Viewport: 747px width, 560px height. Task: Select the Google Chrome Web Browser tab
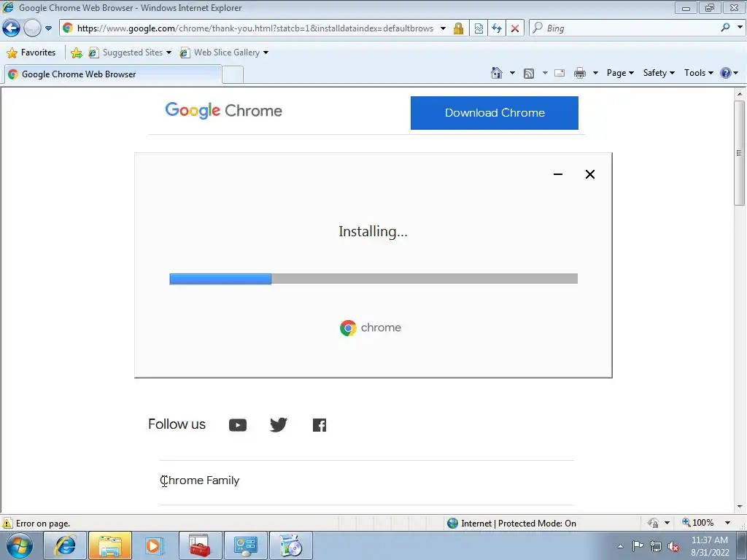(x=112, y=74)
